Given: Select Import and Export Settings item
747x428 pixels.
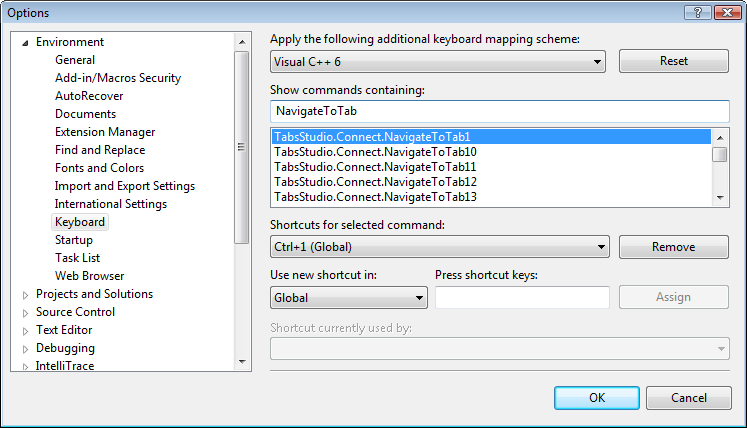Looking at the screenshot, I should coord(124,186).
